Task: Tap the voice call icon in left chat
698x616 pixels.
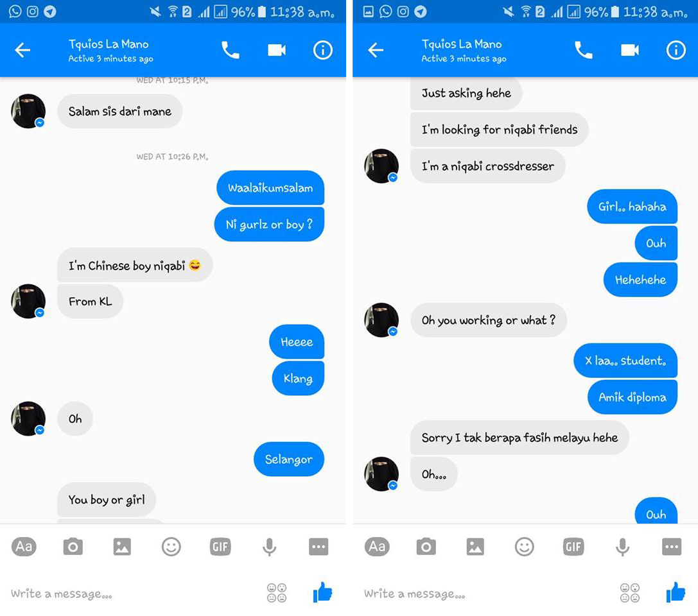Action: tap(230, 50)
